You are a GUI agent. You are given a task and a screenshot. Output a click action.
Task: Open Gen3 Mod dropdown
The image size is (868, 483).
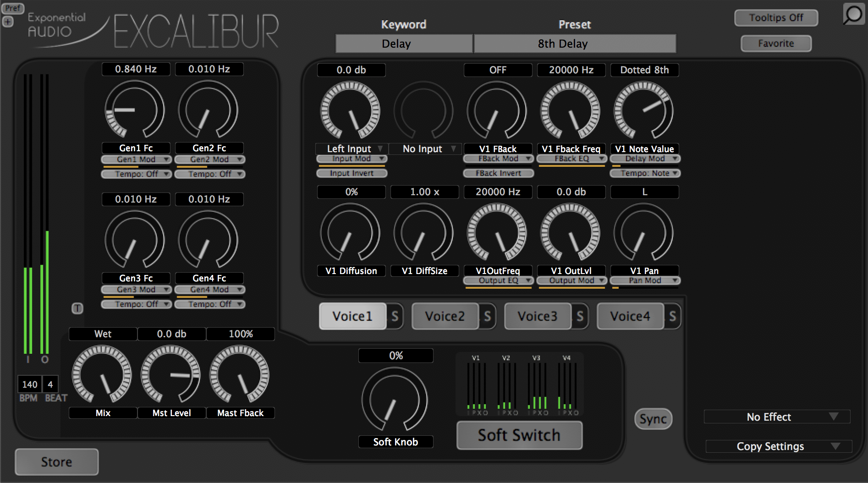coord(137,290)
